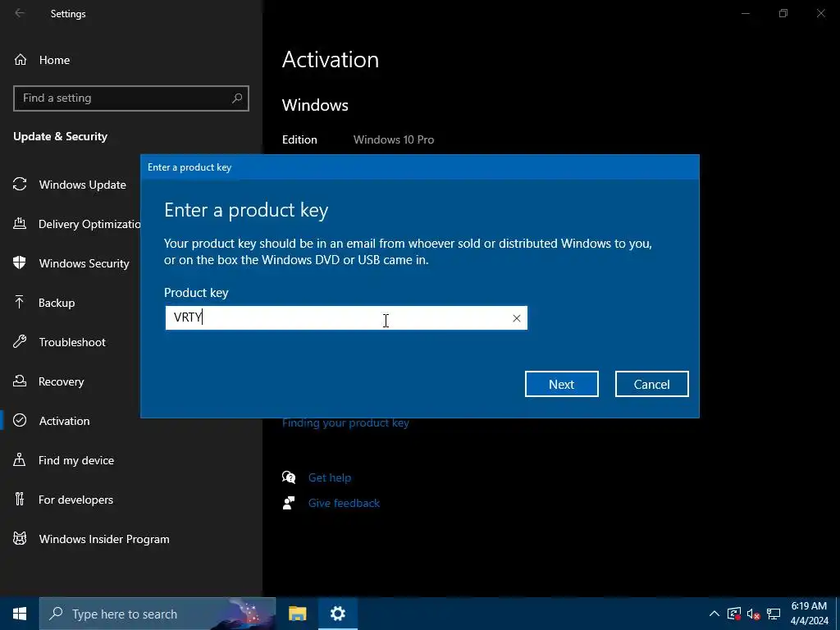This screenshot has width=840, height=630.
Task: Click the Next button in product key dialog
Action: point(561,384)
